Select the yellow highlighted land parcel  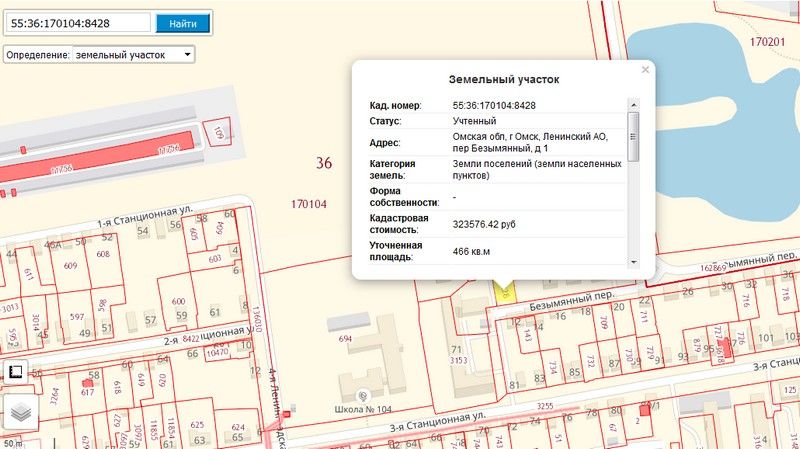click(x=505, y=292)
